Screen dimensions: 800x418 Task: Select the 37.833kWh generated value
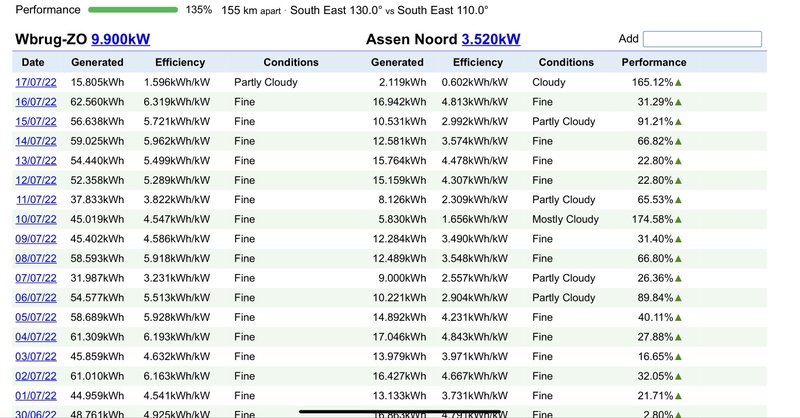97,200
